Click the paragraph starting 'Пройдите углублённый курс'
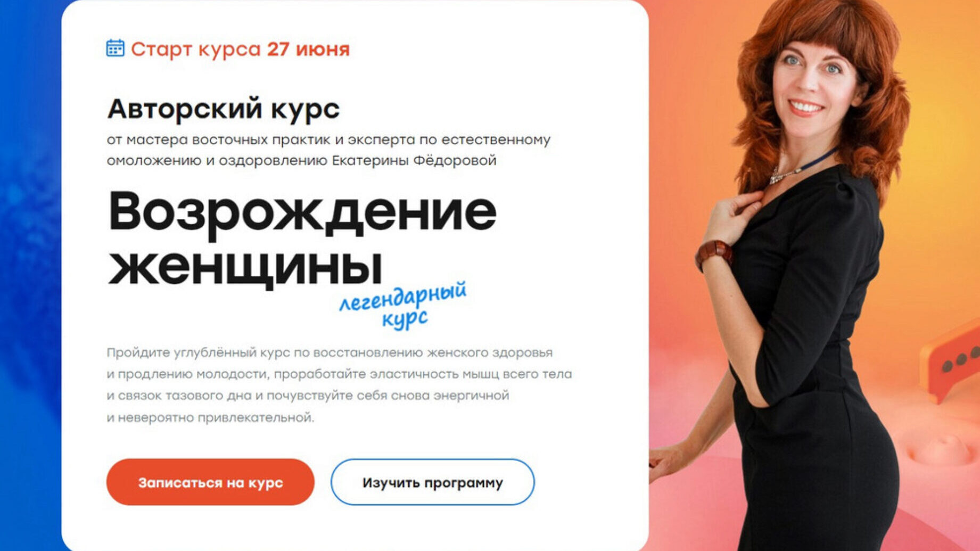The height and width of the screenshot is (551, 980). point(339,384)
